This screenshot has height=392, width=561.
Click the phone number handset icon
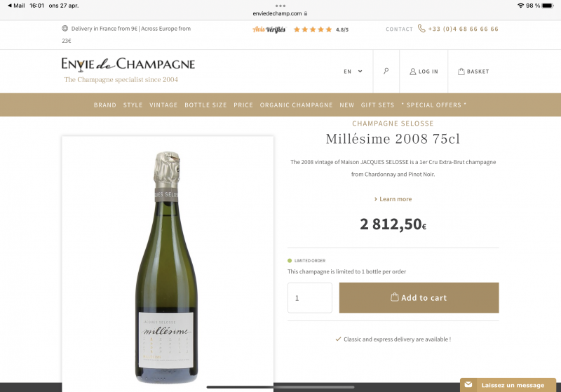tap(421, 29)
